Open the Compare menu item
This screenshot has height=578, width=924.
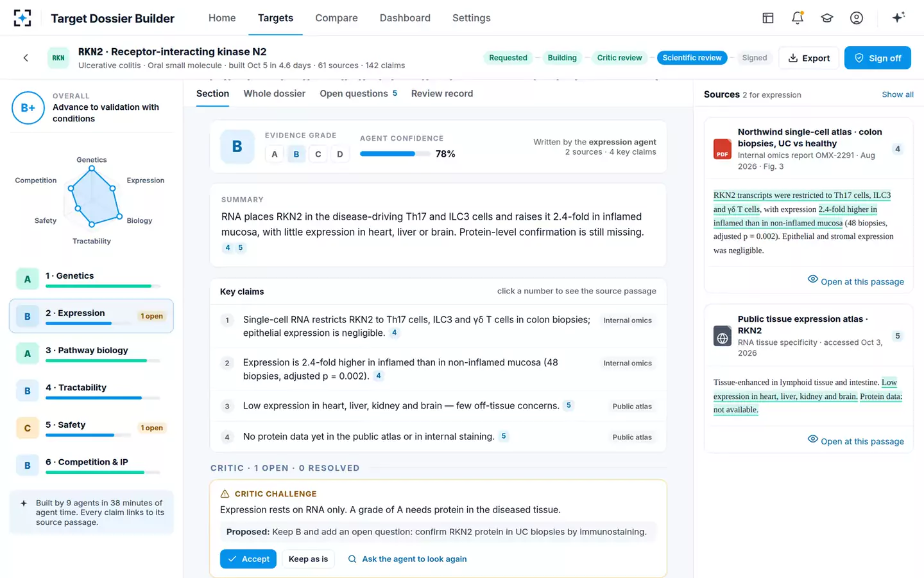click(x=336, y=18)
